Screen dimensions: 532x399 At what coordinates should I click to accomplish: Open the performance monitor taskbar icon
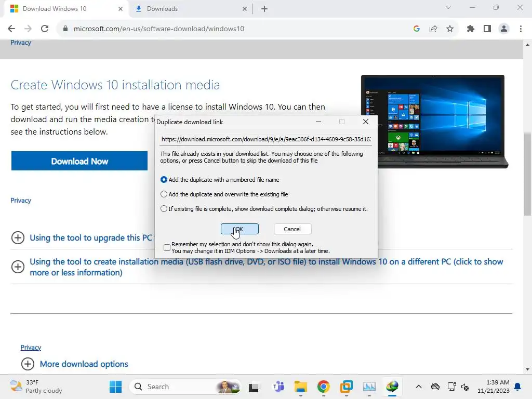click(369, 387)
